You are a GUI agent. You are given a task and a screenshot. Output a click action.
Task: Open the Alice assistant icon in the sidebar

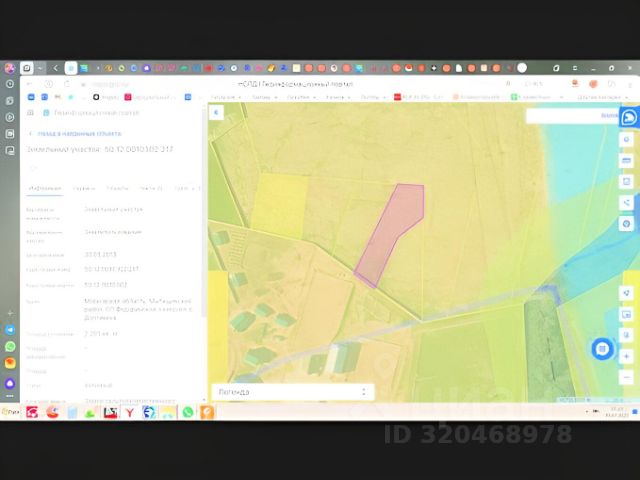10,384
